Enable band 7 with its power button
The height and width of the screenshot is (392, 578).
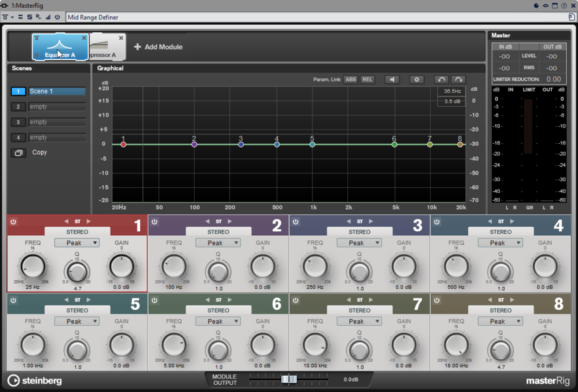click(x=296, y=301)
